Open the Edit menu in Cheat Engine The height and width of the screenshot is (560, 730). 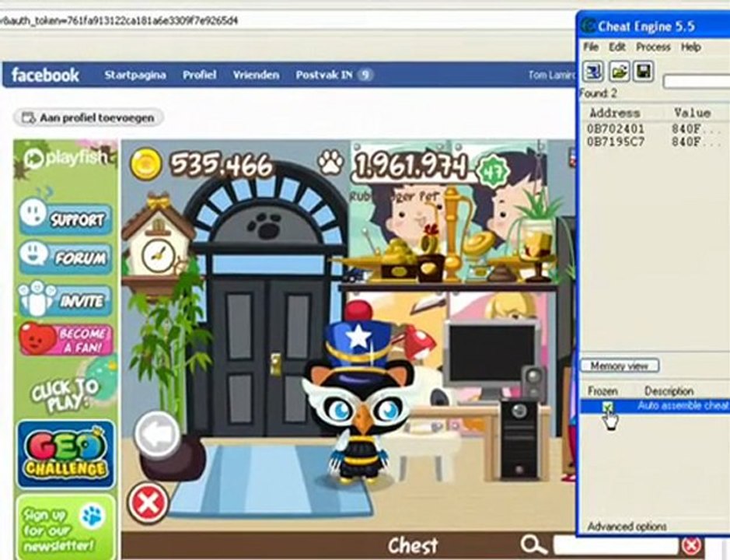(616, 47)
